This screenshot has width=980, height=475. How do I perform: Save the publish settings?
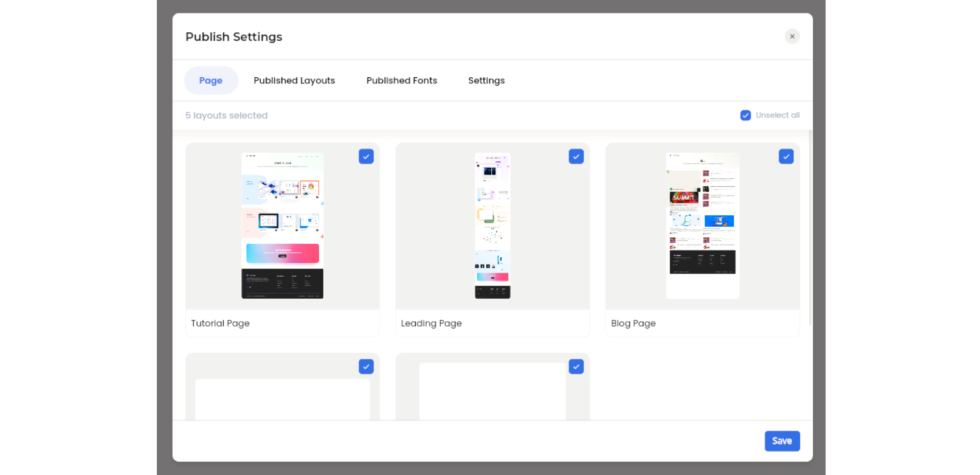pyautogui.click(x=782, y=441)
